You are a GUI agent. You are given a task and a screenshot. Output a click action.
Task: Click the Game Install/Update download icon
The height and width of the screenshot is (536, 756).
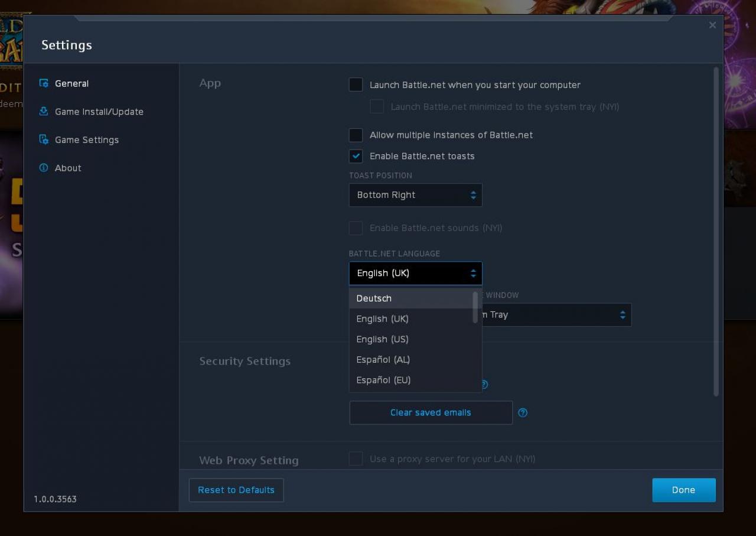[44, 111]
